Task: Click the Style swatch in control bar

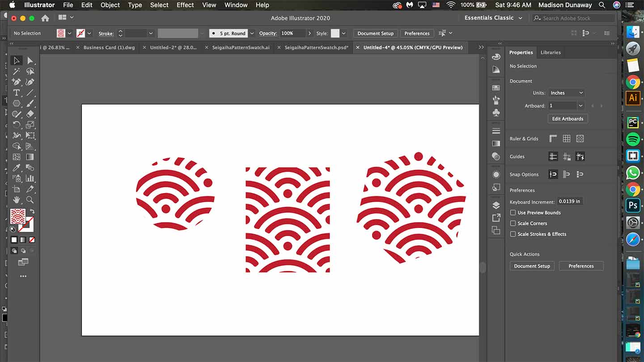Action: point(335,34)
